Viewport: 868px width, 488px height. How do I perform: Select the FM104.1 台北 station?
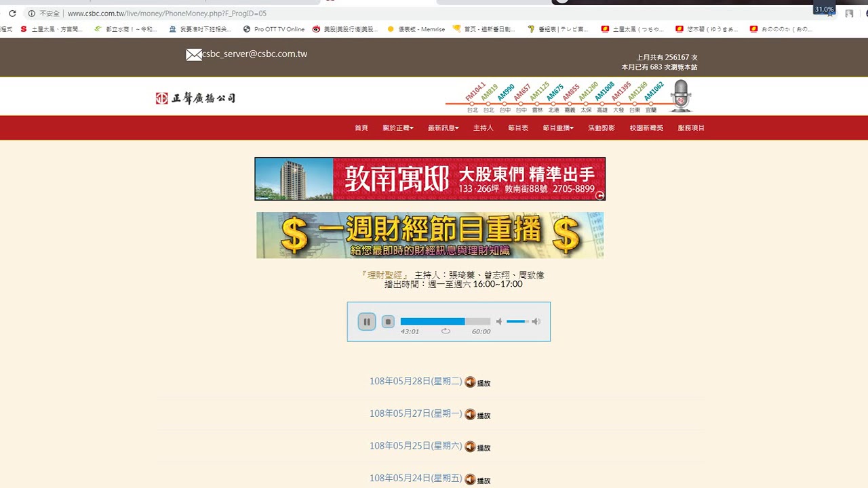point(475,96)
